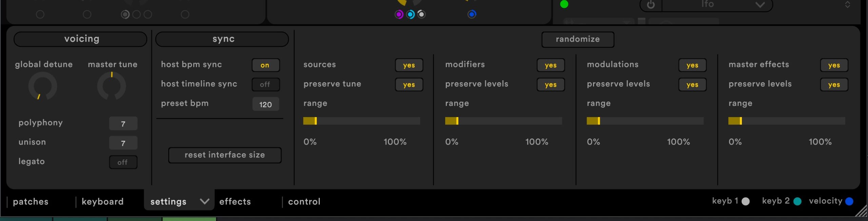This screenshot has width=868, height=221.
Task: Click the green status indicator dot
Action: [564, 4]
